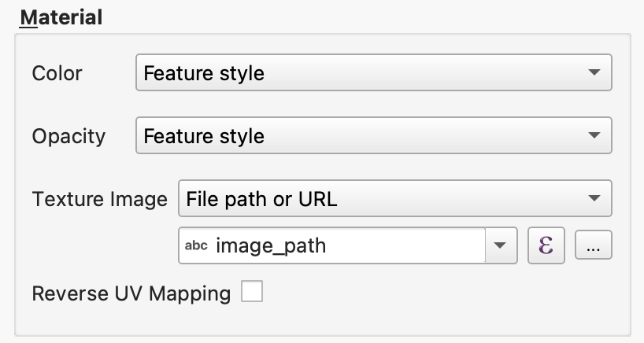
Task: Click the Texture Image label
Action: [x=99, y=199]
